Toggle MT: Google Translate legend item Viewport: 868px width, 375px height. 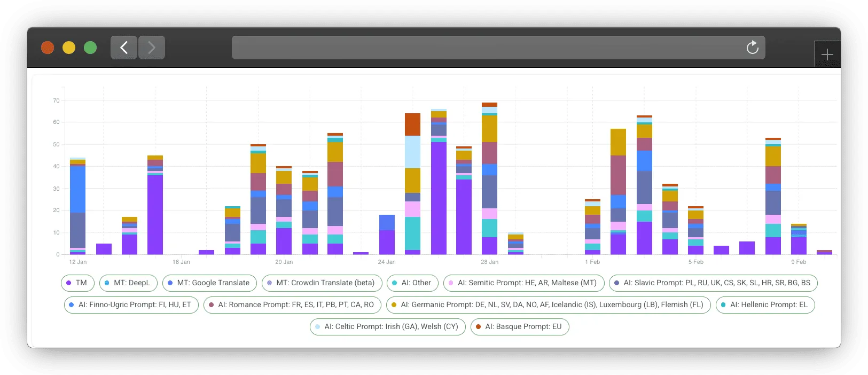209,283
